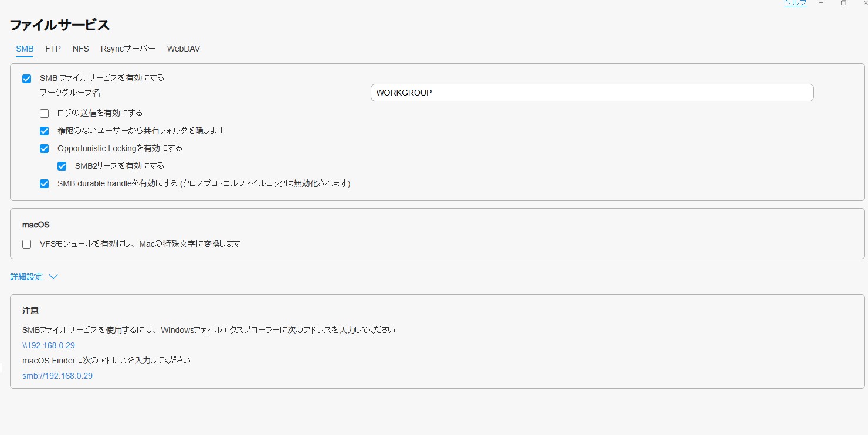Viewport: 868px width, 435px height.
Task: Go to the WebDAV tab
Action: (184, 49)
